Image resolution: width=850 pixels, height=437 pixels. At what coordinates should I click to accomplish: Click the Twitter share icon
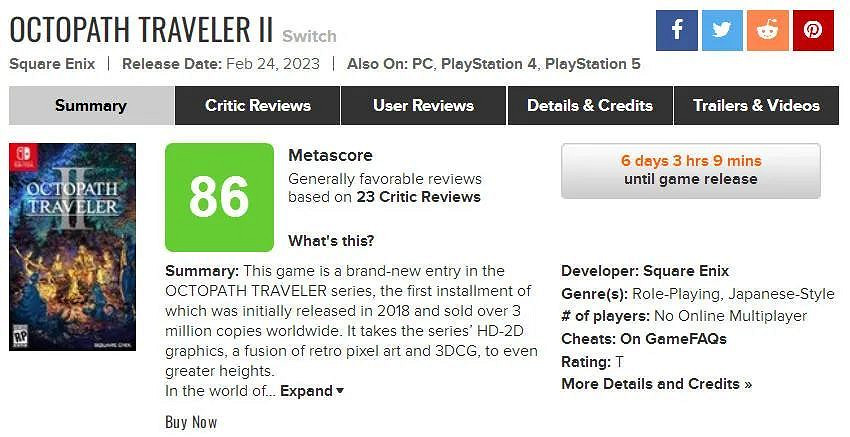pyautogui.click(x=722, y=30)
